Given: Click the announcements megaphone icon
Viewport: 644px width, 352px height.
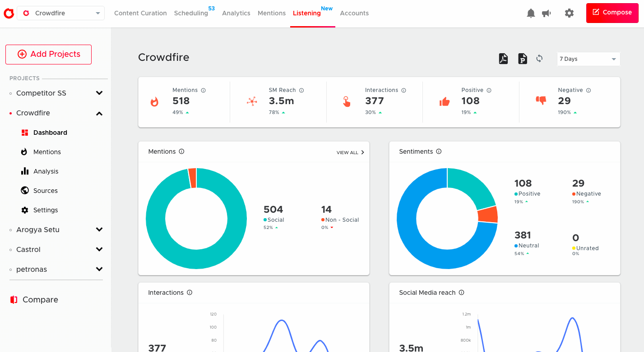Looking at the screenshot, I should (547, 13).
